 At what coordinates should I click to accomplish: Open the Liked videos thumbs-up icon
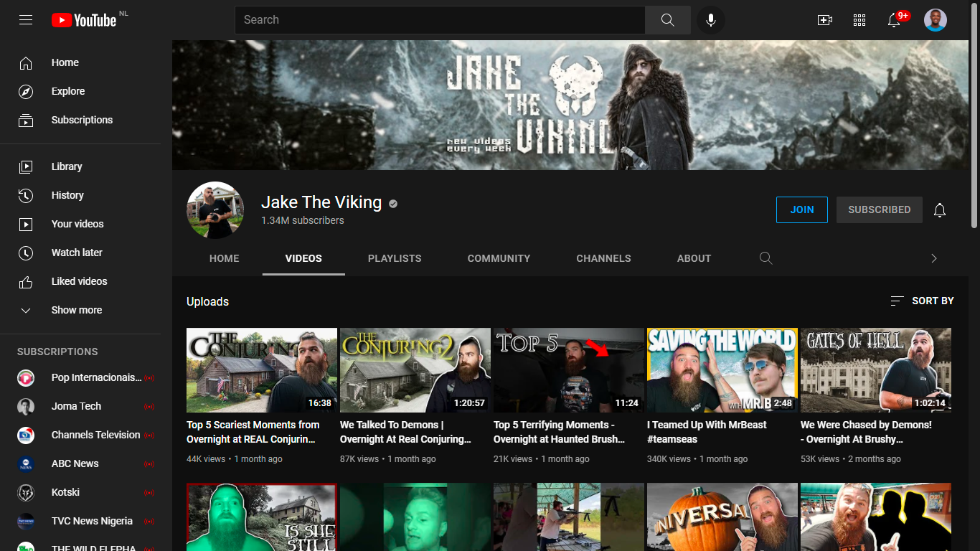(x=26, y=281)
